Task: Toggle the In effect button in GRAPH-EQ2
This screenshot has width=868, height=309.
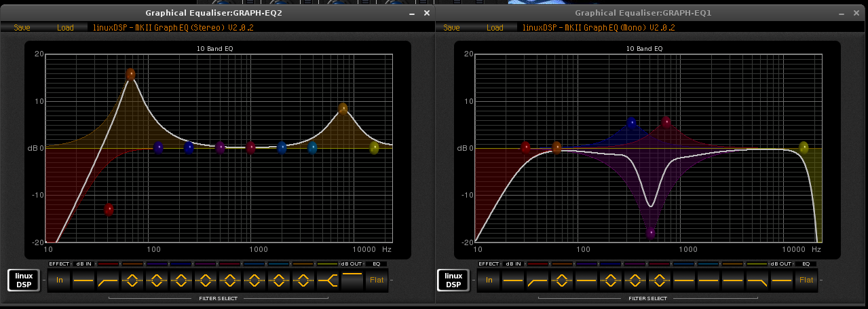Action: click(60, 280)
